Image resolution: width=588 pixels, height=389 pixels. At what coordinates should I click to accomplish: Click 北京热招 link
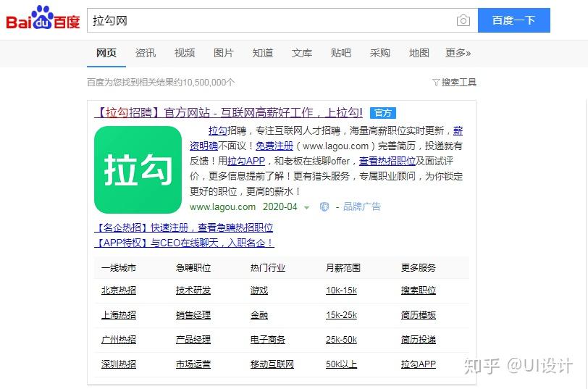(x=119, y=290)
